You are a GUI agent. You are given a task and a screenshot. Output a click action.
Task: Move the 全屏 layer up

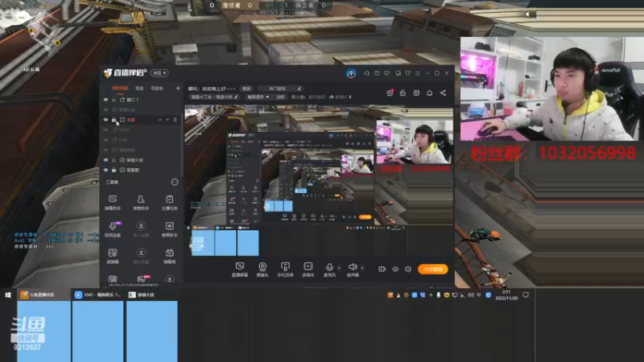160,120
